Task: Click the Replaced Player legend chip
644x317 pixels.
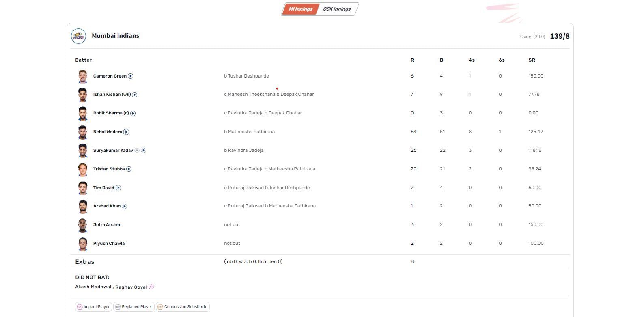Action: point(134,307)
